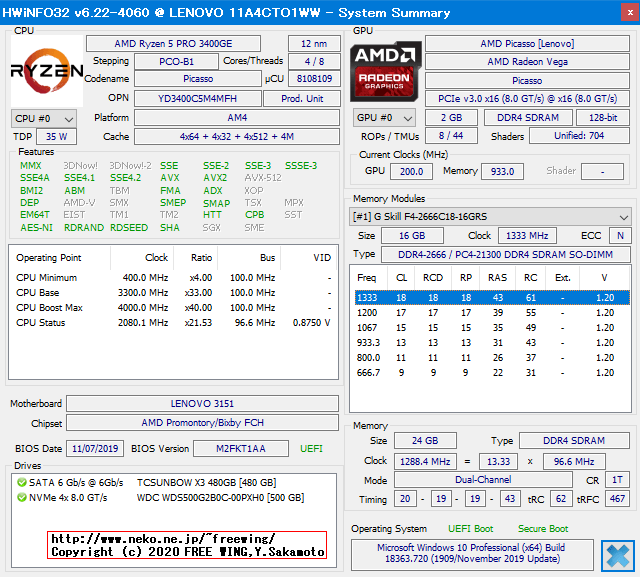Select the 933.3 memory timing row
This screenshot has width=640, height=577.
click(x=491, y=342)
